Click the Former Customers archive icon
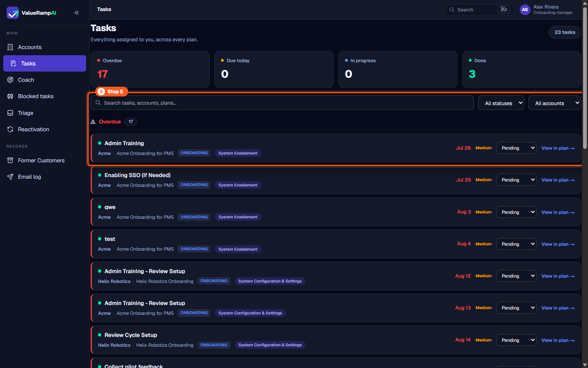 pos(10,160)
